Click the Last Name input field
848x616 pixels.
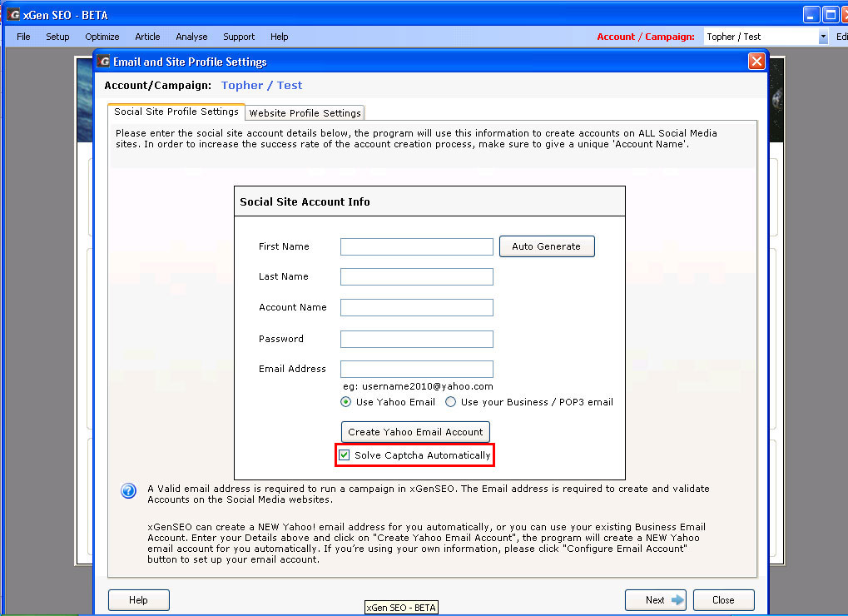point(416,276)
